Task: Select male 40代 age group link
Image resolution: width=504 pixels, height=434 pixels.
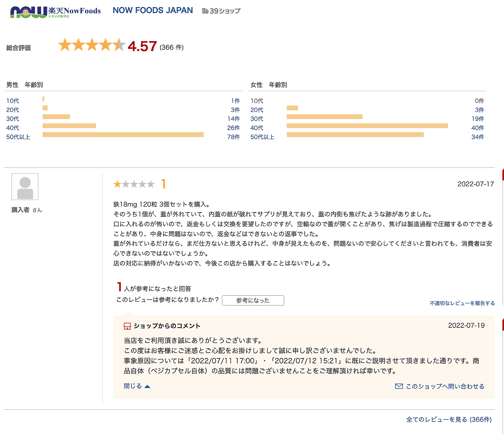Action: (13, 128)
